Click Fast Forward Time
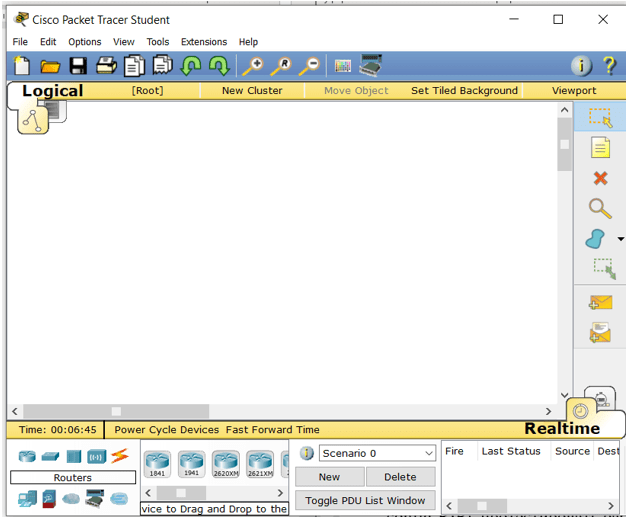 (x=272, y=430)
